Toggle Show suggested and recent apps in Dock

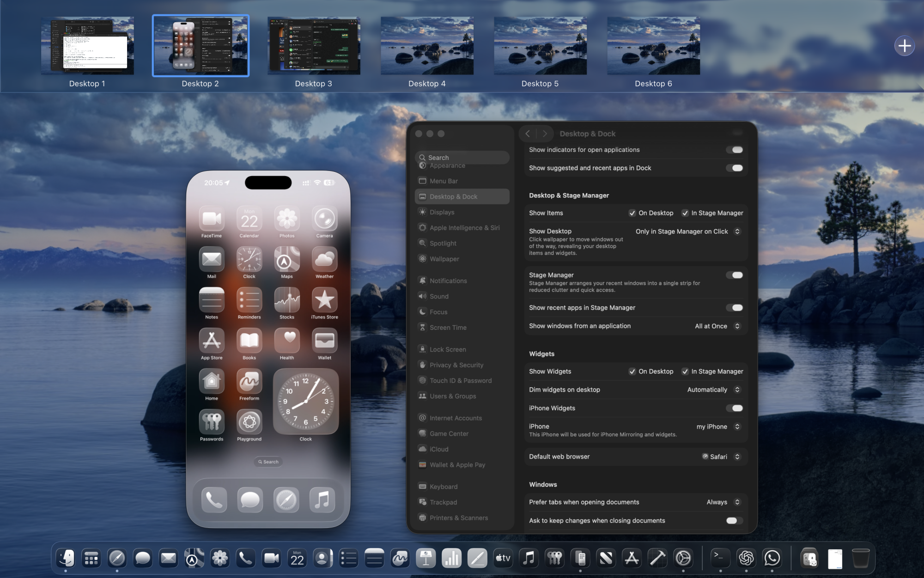click(735, 168)
